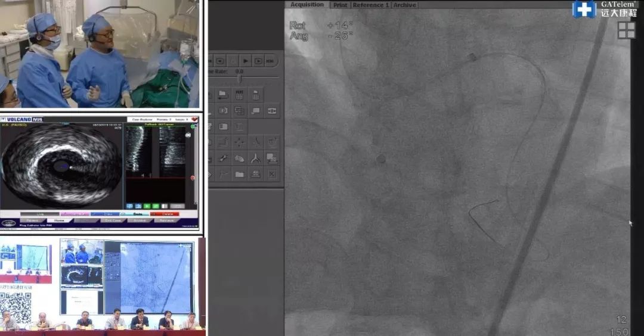Switch to the Archive tab above angiogram
This screenshot has height=336, width=644.
(404, 5)
